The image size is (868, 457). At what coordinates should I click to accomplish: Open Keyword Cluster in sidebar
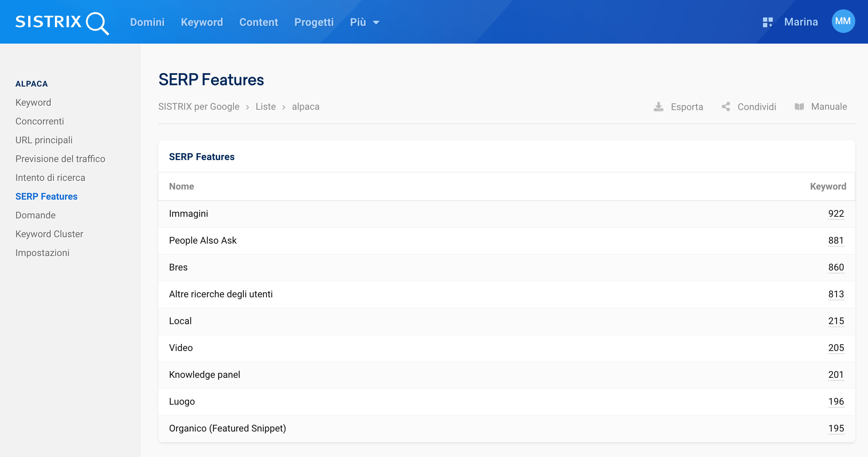(49, 234)
